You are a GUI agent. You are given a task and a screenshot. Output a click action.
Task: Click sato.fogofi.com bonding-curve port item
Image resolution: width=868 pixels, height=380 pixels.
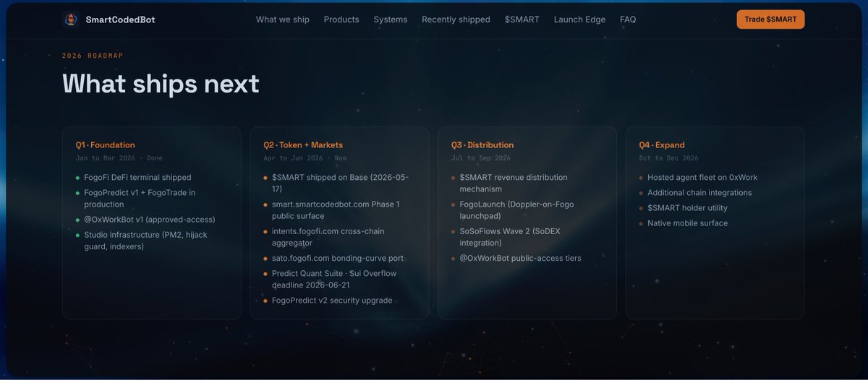(x=338, y=258)
